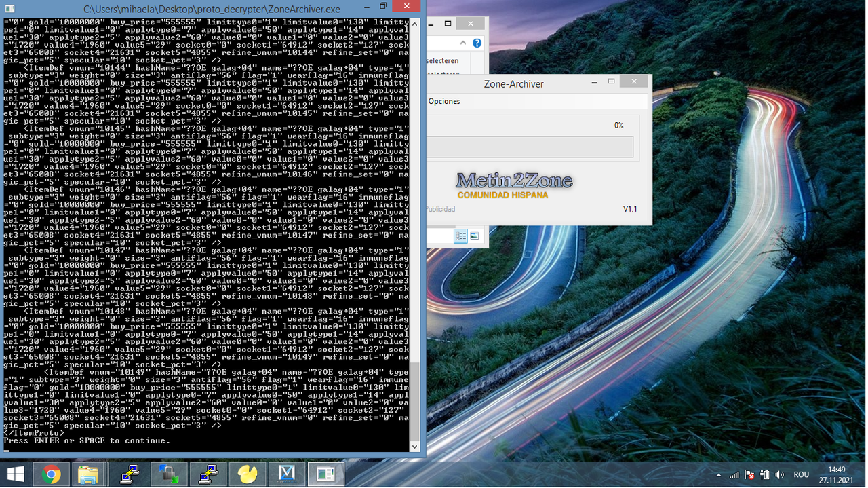Click the "Zone-Archiver" window title
Screen dimensions: 868x488
pyautogui.click(x=513, y=84)
